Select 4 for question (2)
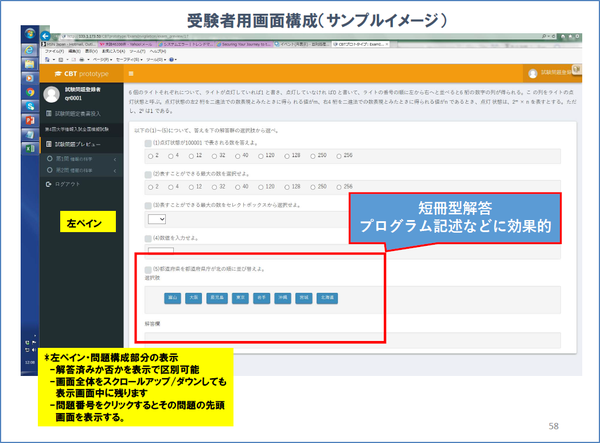The width and height of the screenshot is (600, 443). [x=171, y=187]
